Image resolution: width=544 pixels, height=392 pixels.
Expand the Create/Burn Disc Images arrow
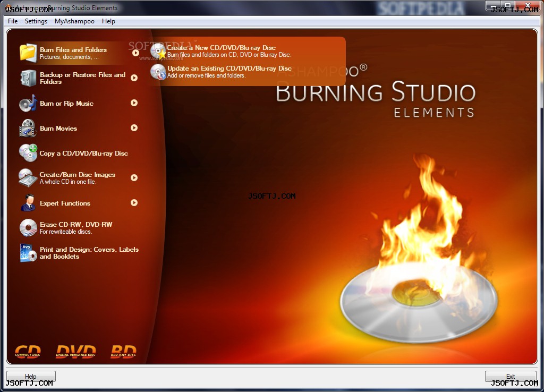pyautogui.click(x=134, y=177)
